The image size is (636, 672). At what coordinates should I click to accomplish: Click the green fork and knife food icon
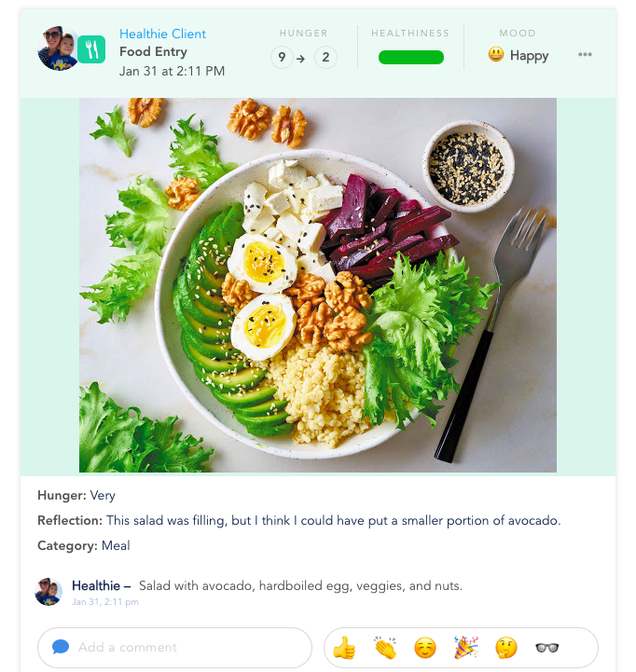(91, 49)
